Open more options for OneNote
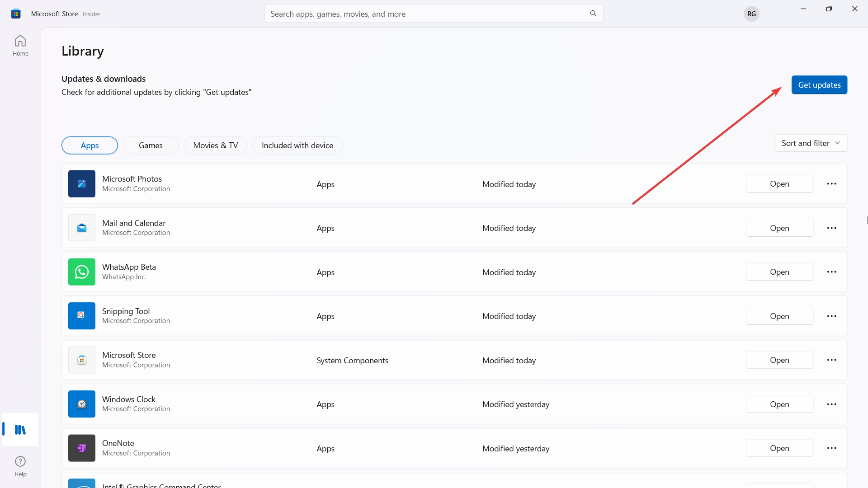 tap(832, 448)
